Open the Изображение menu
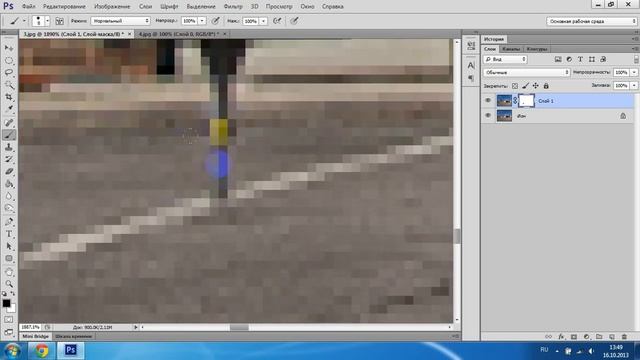This screenshot has width=640, height=360. pos(112,7)
